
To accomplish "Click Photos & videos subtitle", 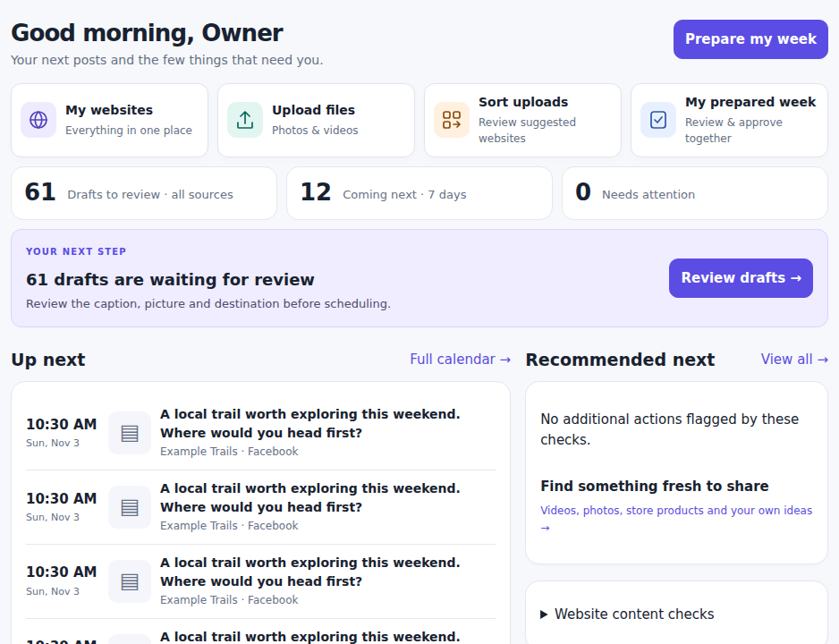I will pos(315,131).
